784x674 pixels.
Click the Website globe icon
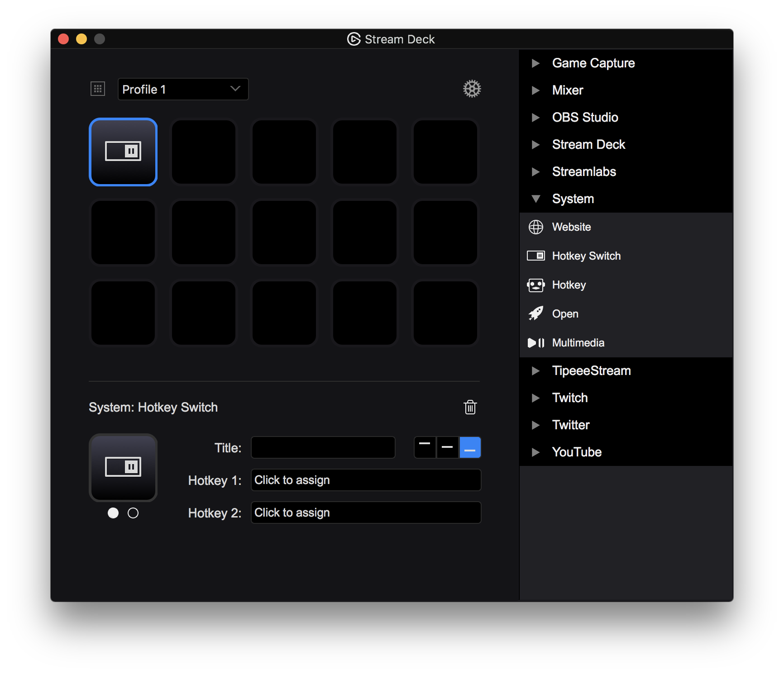click(535, 227)
